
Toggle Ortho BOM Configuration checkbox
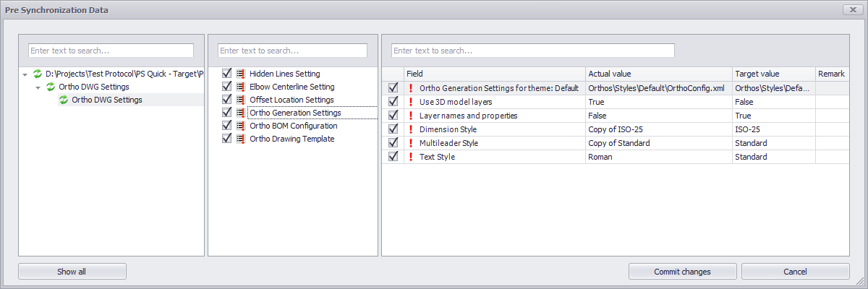click(x=227, y=126)
